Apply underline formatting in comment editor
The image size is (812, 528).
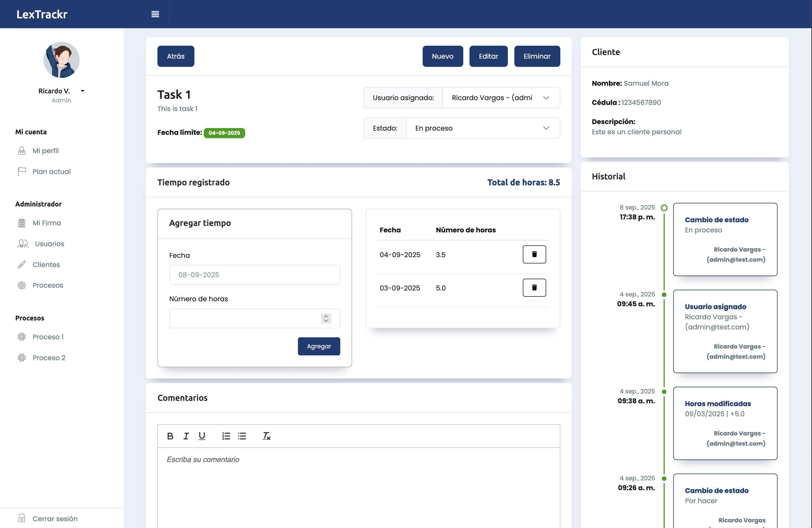(202, 436)
